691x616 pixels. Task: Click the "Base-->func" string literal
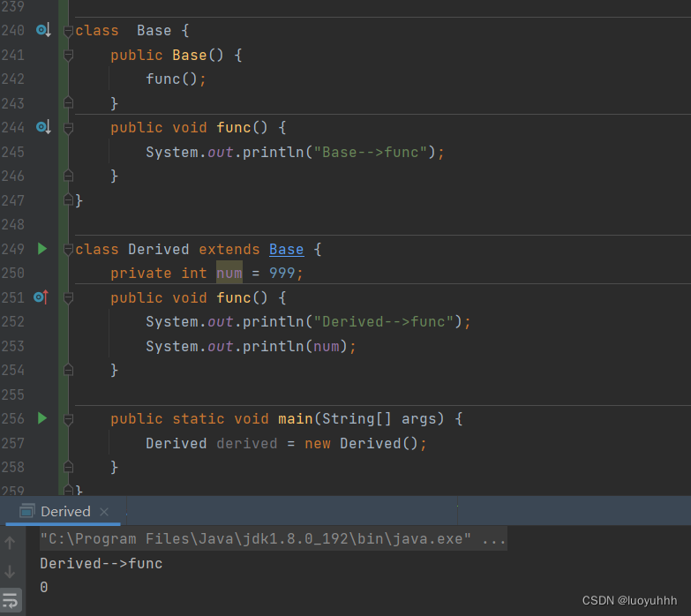[370, 152]
